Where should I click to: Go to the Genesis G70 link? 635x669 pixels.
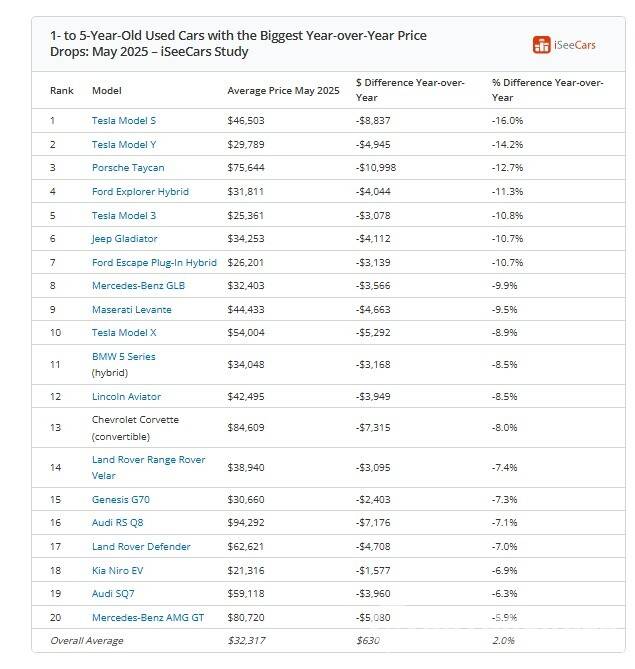coord(121,499)
